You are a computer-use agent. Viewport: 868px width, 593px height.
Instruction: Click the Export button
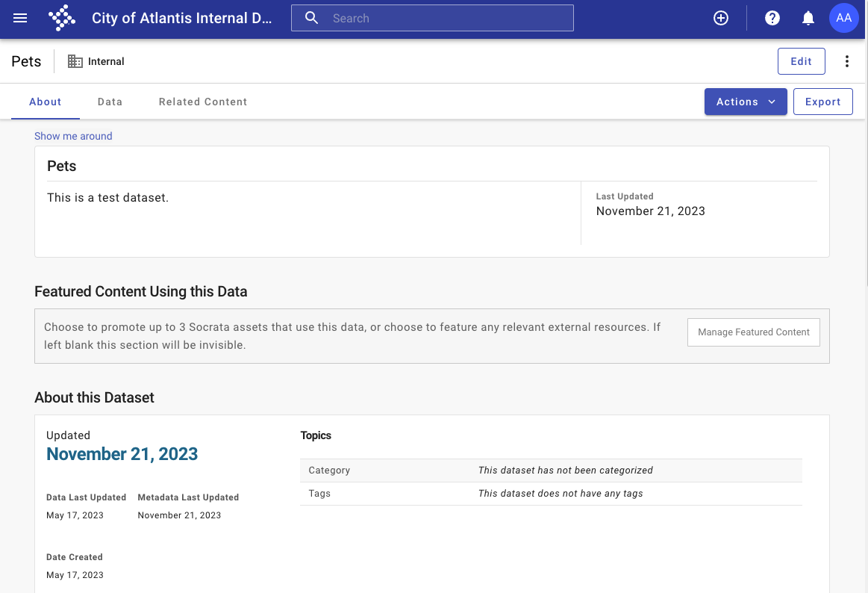pos(822,102)
